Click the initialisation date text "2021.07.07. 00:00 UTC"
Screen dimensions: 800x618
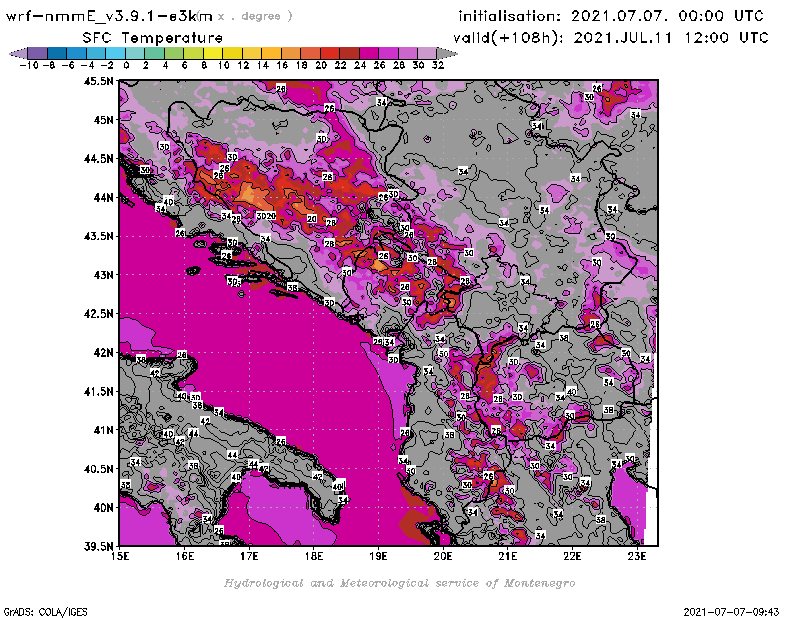click(667, 16)
